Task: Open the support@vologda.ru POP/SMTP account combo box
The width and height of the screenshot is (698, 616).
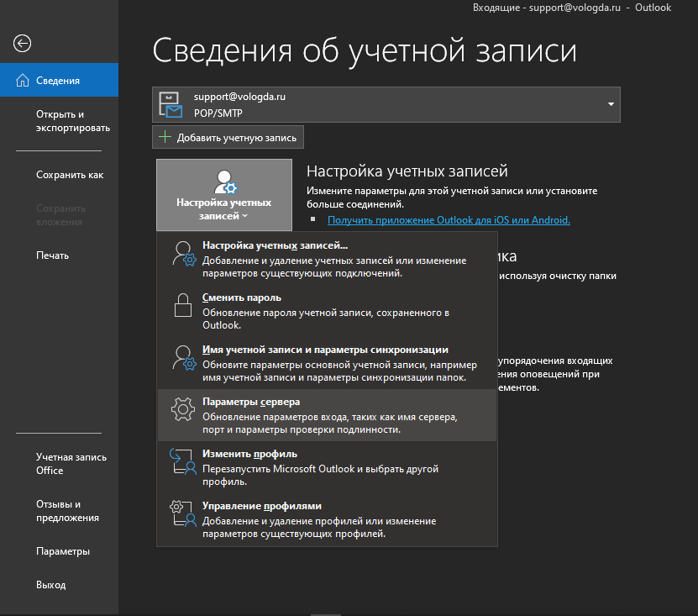Action: click(386, 104)
